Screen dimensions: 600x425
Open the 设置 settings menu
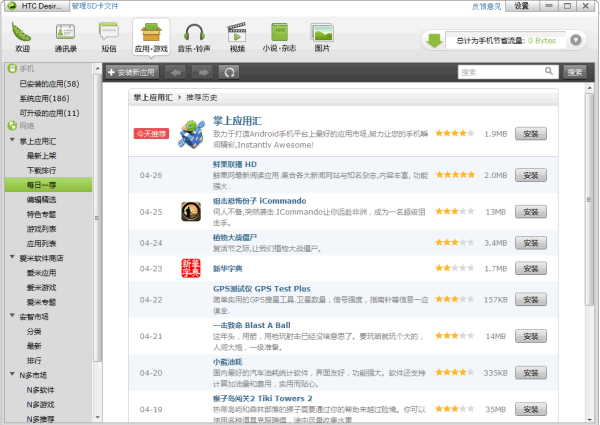[x=521, y=6]
